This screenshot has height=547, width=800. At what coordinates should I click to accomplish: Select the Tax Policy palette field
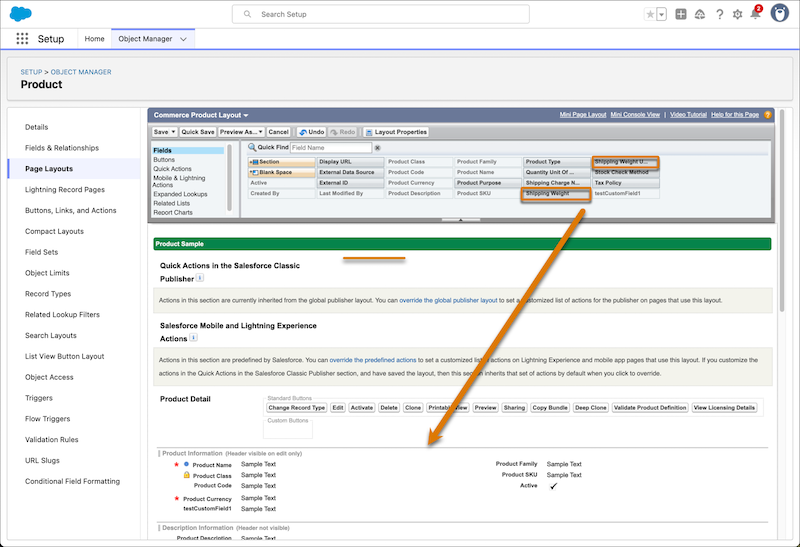(x=626, y=183)
